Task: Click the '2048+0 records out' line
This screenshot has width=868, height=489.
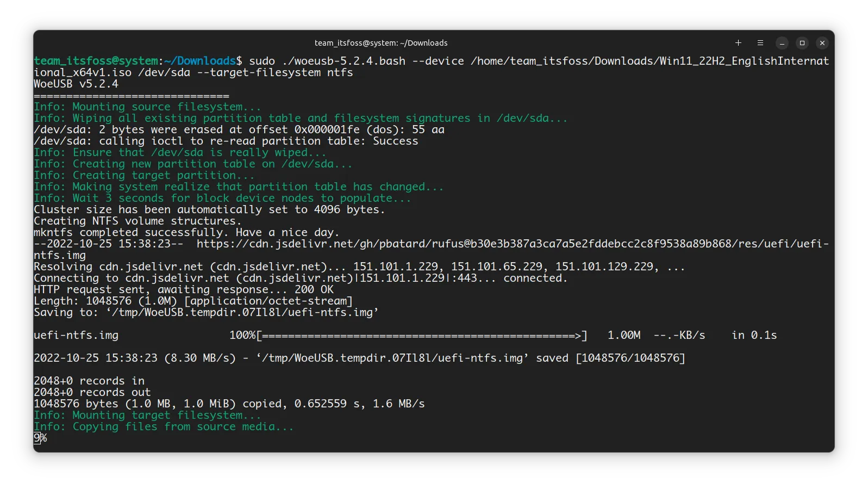Action: coord(92,393)
